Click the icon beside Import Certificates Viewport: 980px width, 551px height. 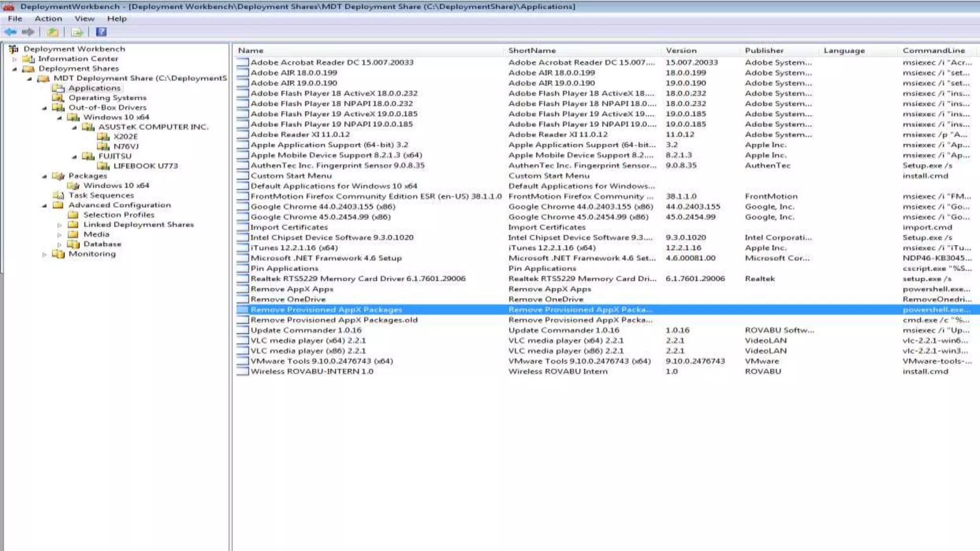point(243,227)
